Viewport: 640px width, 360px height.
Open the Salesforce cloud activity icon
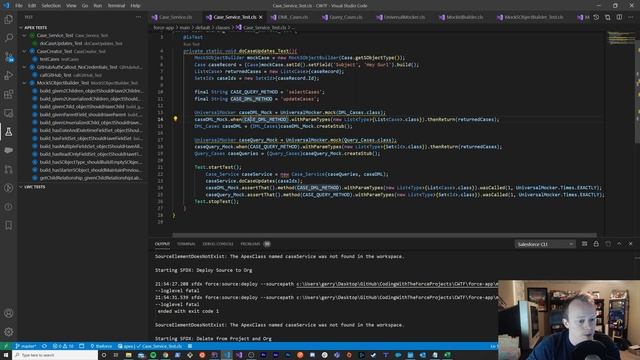point(9,150)
